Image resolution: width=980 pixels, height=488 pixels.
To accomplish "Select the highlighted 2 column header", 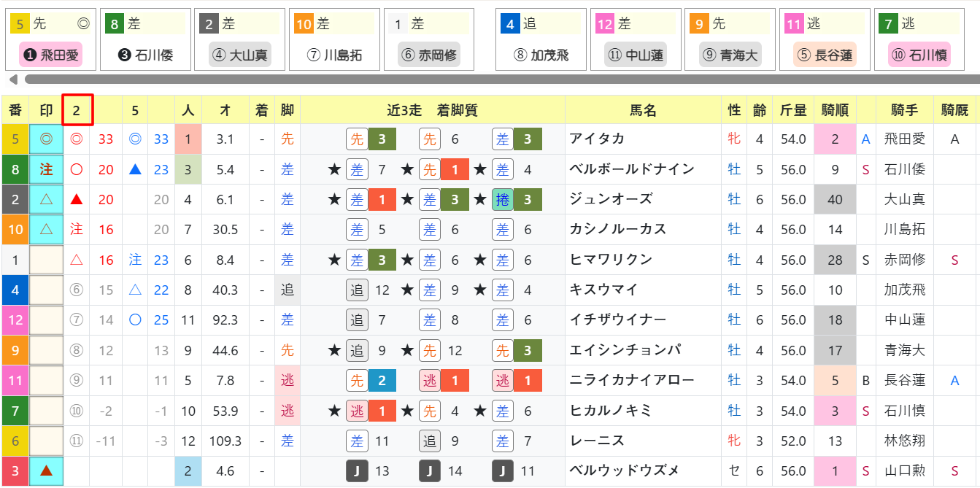I will (x=77, y=110).
